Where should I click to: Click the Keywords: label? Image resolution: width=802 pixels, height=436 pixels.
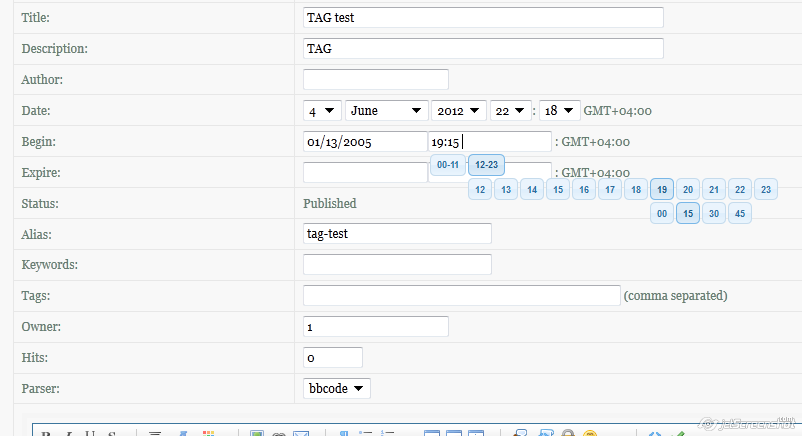(x=50, y=265)
